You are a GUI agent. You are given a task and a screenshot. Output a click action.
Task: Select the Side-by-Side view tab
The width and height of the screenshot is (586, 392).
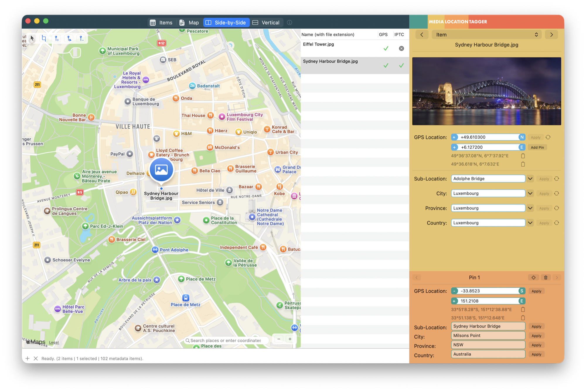(226, 23)
